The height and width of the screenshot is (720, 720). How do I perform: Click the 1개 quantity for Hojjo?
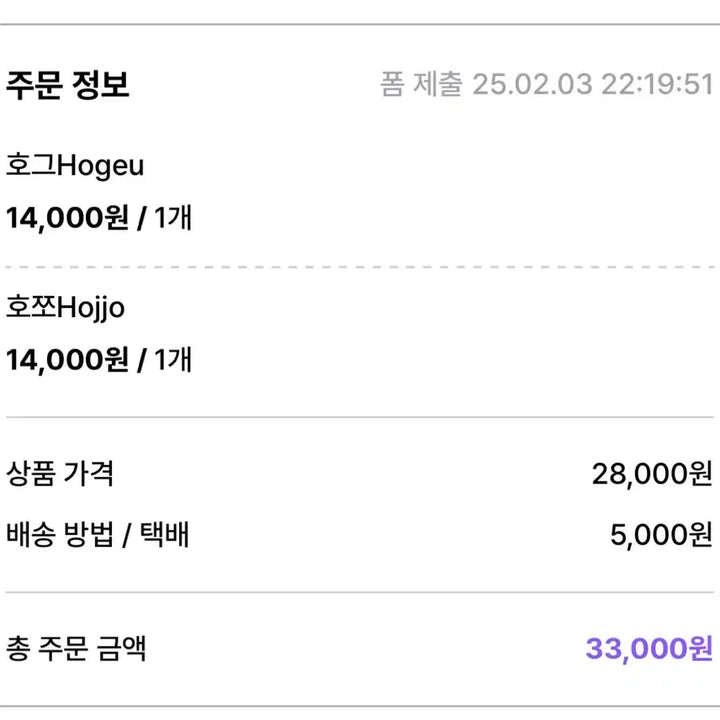coord(172,359)
